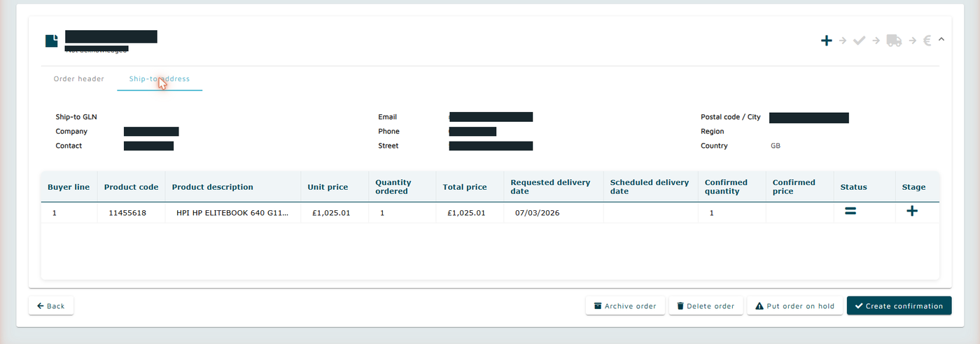Click the delivery truck stage icon
Image resolution: width=980 pixels, height=344 pixels.
[894, 41]
